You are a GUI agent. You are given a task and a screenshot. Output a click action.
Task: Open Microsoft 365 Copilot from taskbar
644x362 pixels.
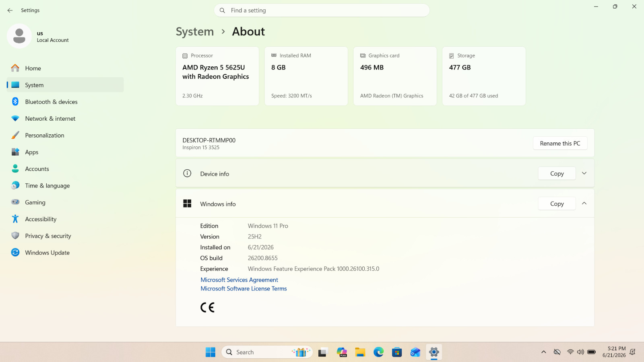342,352
